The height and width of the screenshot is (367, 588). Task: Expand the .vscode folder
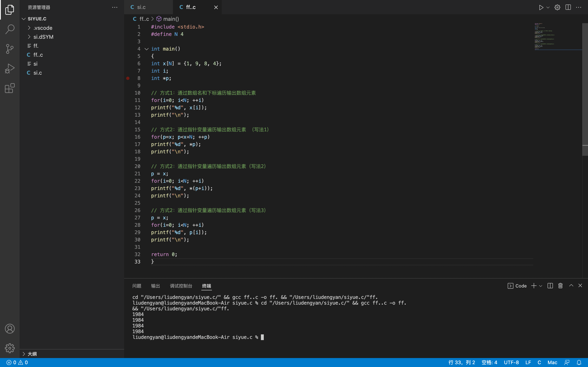[43, 28]
